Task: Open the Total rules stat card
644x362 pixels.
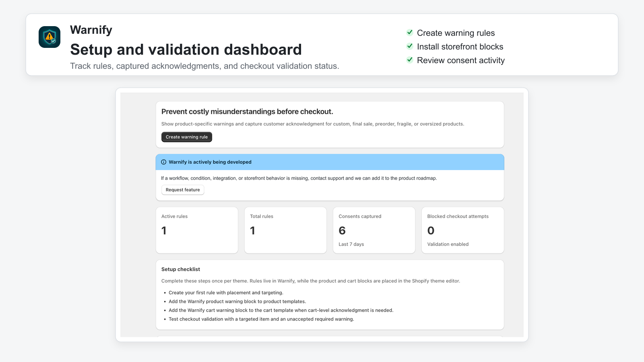Action: (x=285, y=230)
